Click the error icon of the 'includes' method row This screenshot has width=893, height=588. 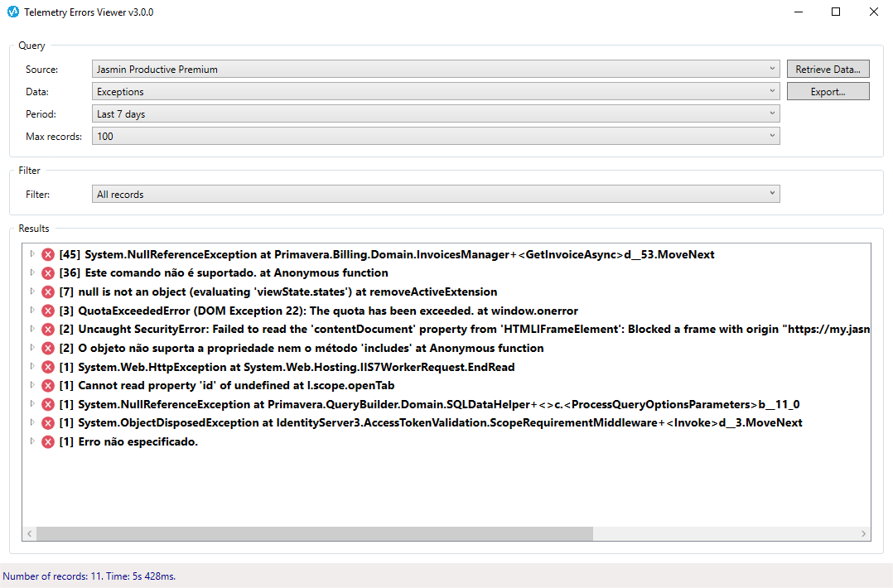pos(48,349)
